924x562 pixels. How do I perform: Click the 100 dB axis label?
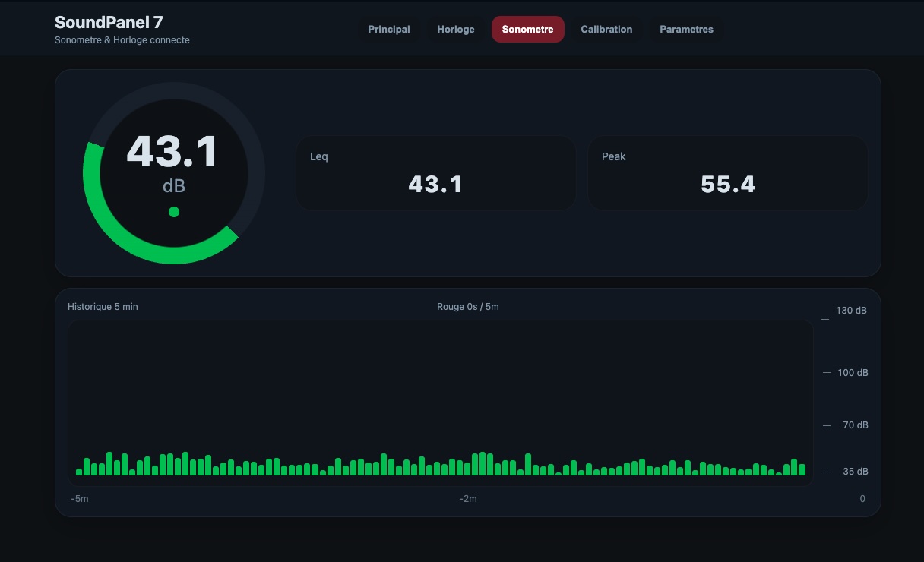tap(853, 373)
